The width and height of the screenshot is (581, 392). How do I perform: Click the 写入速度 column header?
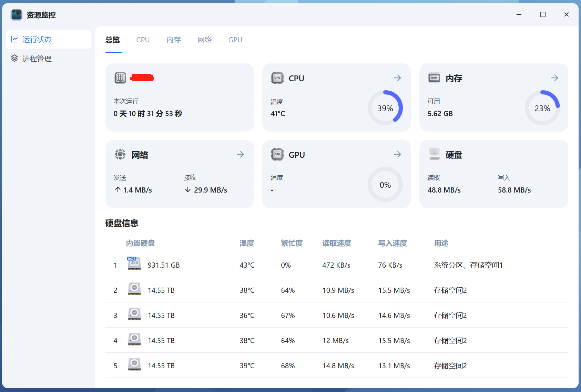click(393, 243)
